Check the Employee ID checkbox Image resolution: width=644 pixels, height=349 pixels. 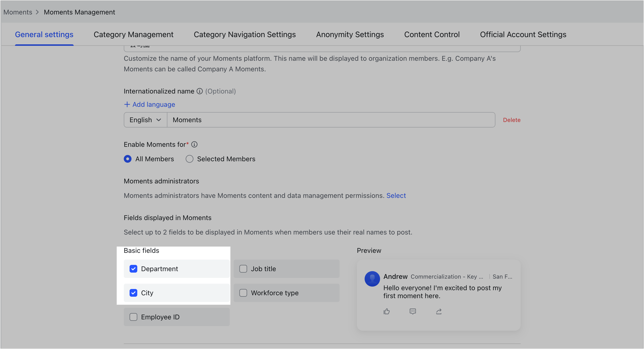133,317
